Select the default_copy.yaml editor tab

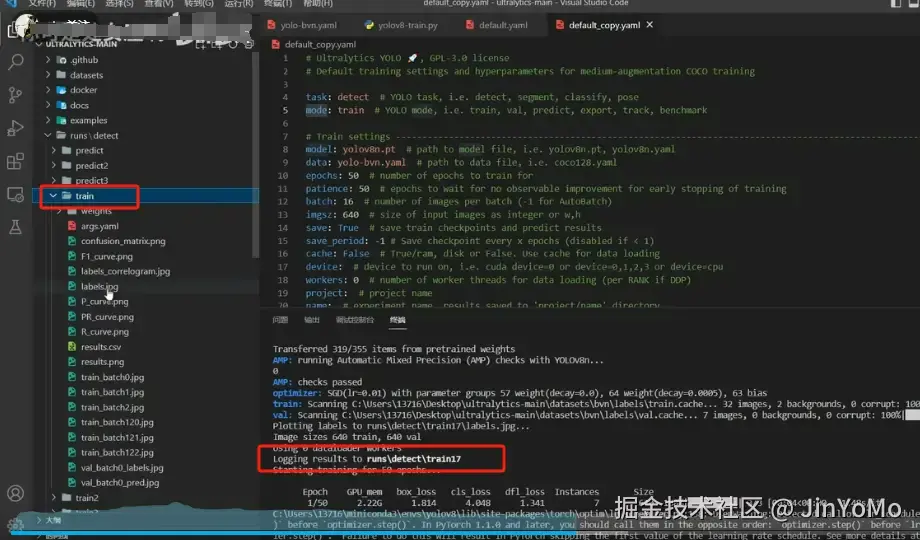coord(604,25)
